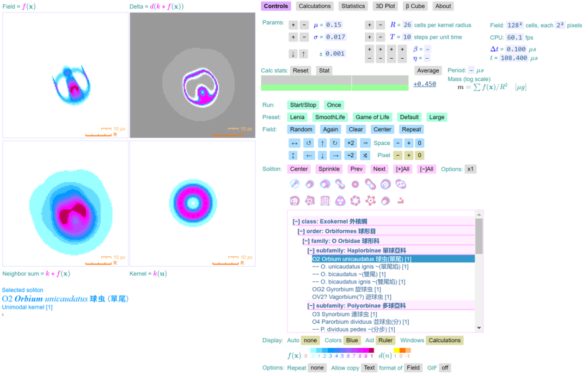Screen dimensions: 588x376
Task: Select the flower-shaped soliton icon
Action: tap(355, 201)
